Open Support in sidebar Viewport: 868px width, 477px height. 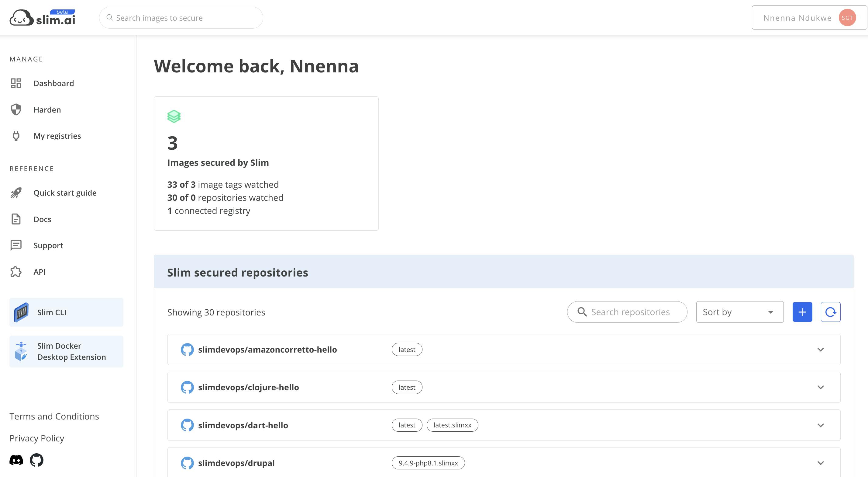pos(48,245)
